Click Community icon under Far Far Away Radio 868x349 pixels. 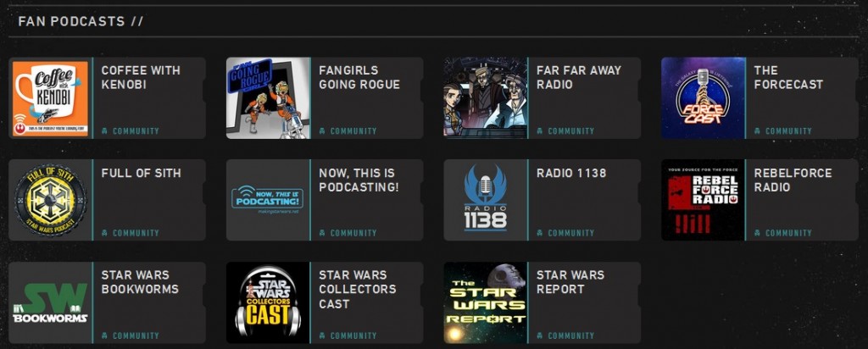pyautogui.click(x=540, y=131)
